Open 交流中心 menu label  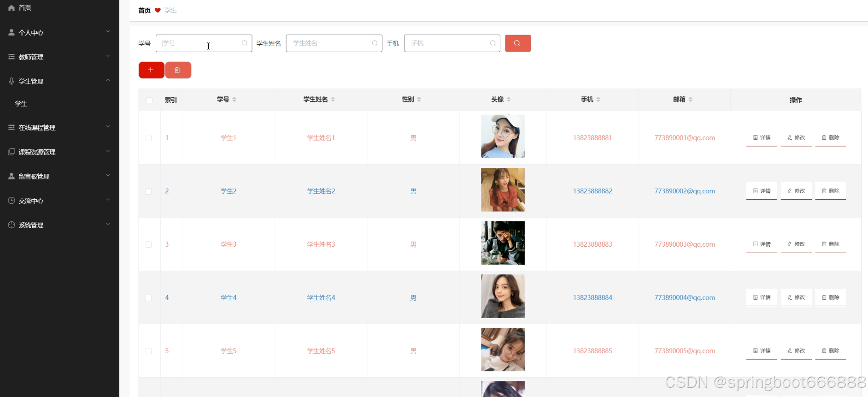pyautogui.click(x=31, y=201)
